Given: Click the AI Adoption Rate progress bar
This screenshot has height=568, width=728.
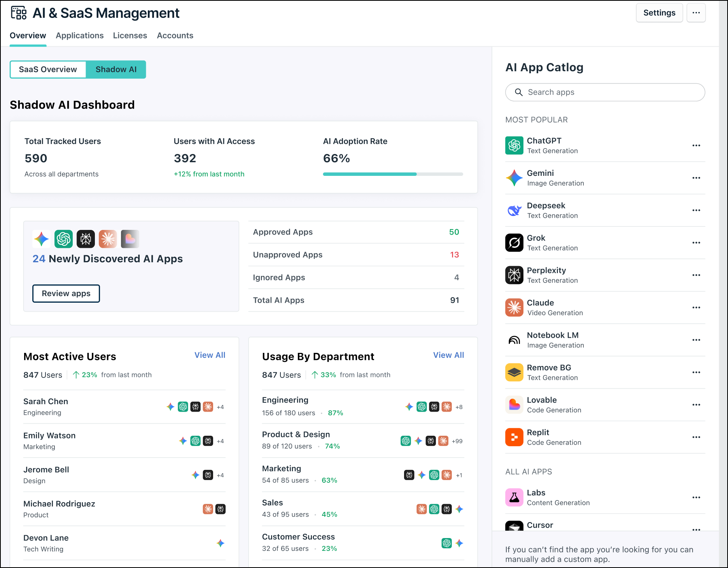Looking at the screenshot, I should (x=392, y=174).
